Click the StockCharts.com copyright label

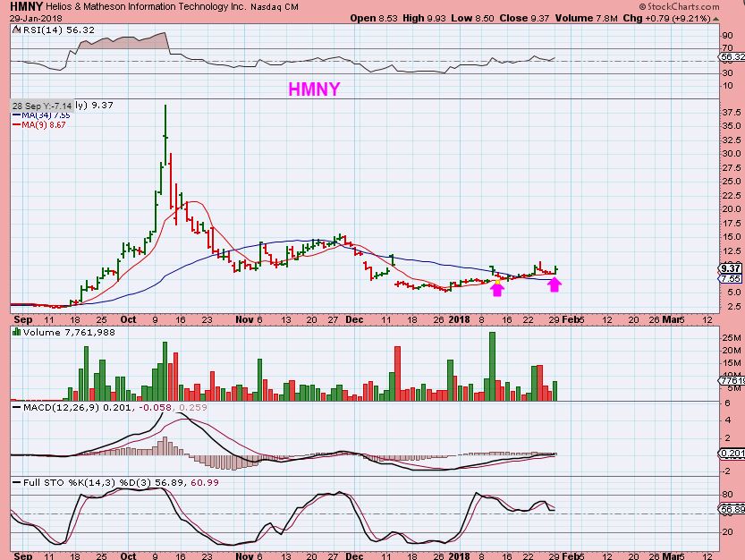[x=679, y=6]
